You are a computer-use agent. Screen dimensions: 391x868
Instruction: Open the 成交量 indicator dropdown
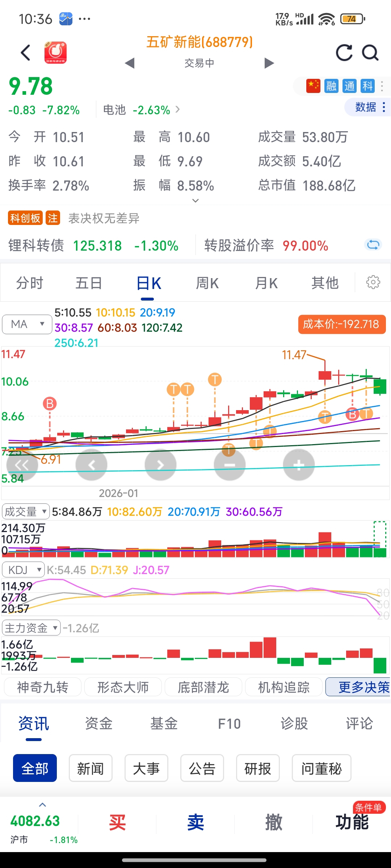tap(26, 511)
